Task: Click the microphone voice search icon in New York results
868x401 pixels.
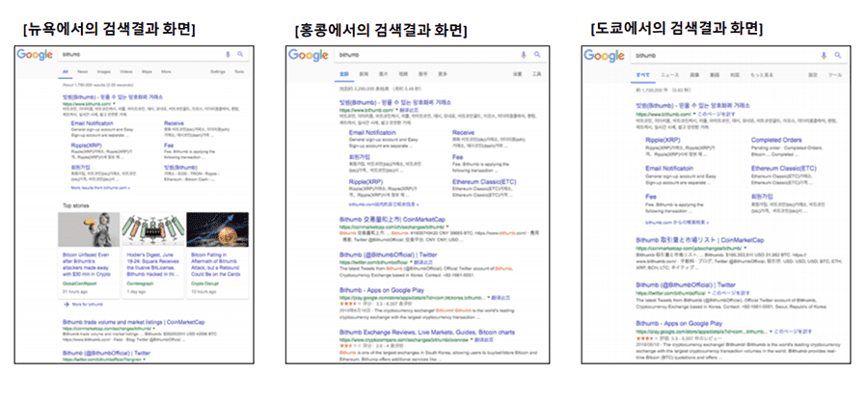Action: (x=228, y=54)
